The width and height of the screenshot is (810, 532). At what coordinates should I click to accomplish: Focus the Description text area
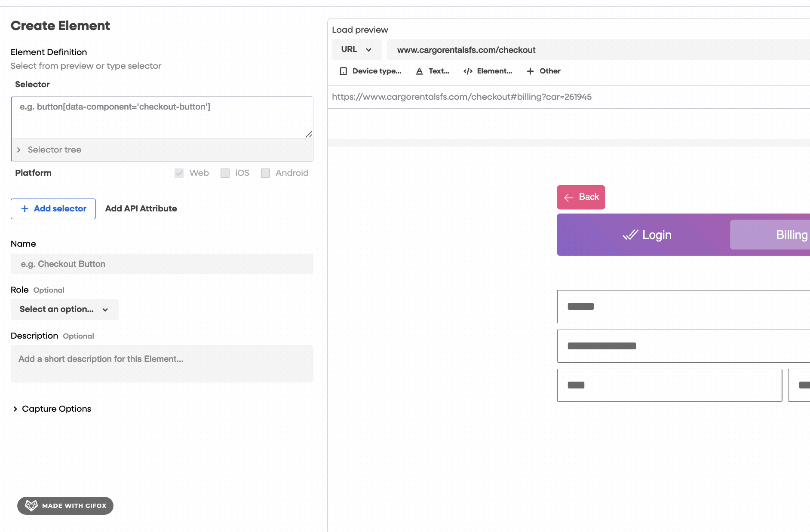pyautogui.click(x=162, y=364)
